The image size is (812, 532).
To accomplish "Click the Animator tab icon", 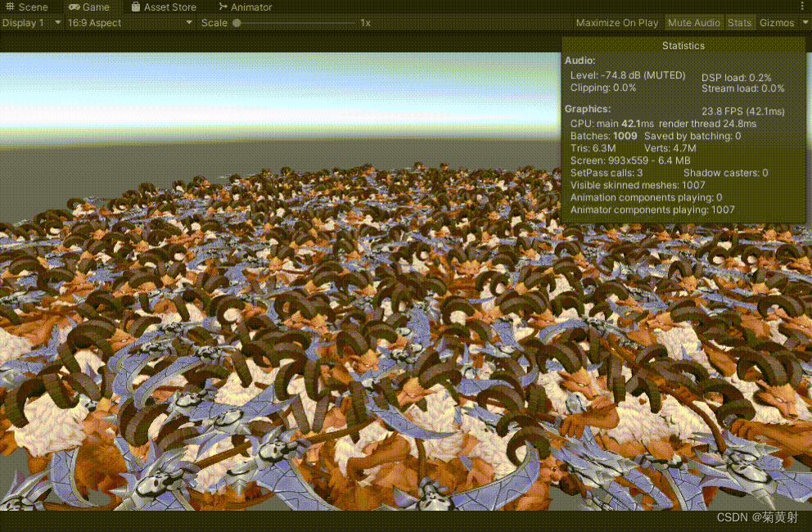I will tap(223, 7).
